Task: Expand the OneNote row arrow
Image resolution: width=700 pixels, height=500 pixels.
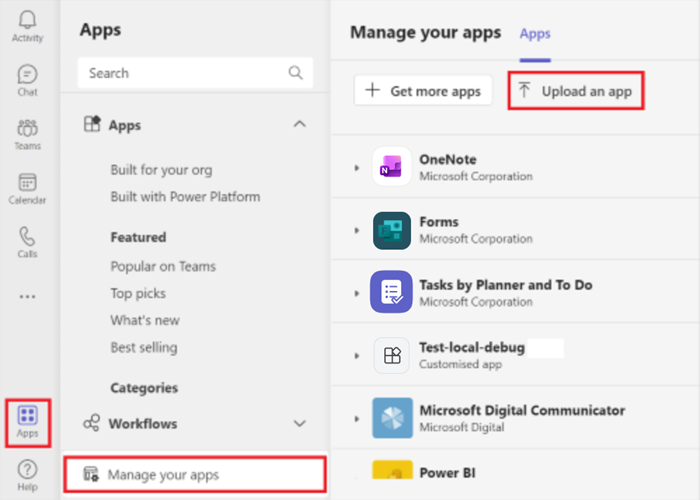Action: (357, 168)
